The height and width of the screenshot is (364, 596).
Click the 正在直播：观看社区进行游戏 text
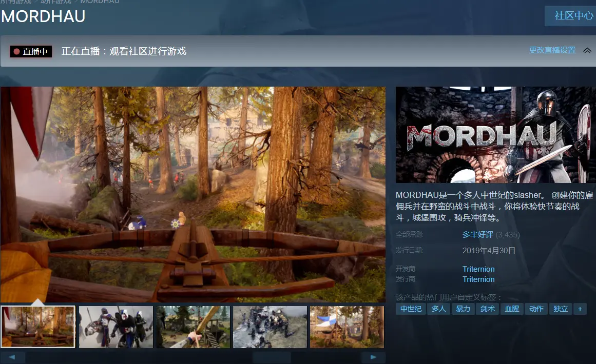[124, 51]
